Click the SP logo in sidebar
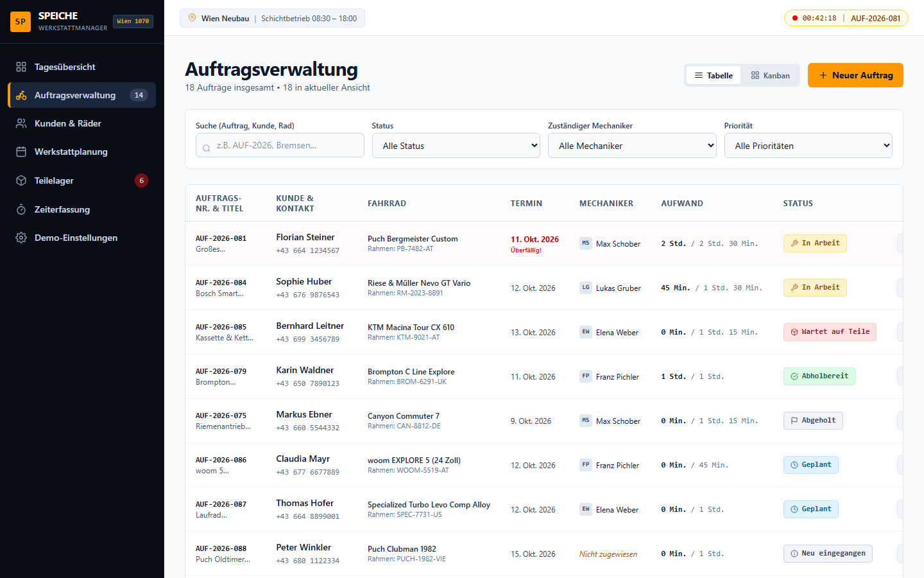 [21, 21]
